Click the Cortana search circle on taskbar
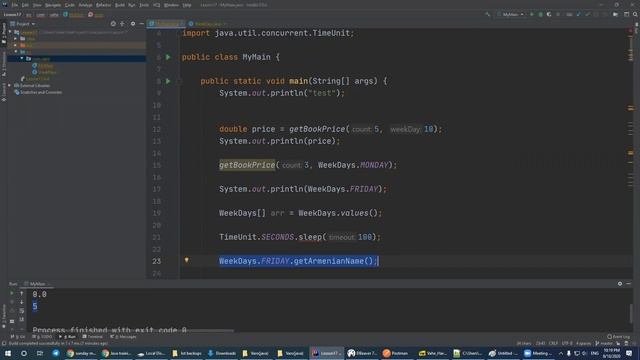 24,353
